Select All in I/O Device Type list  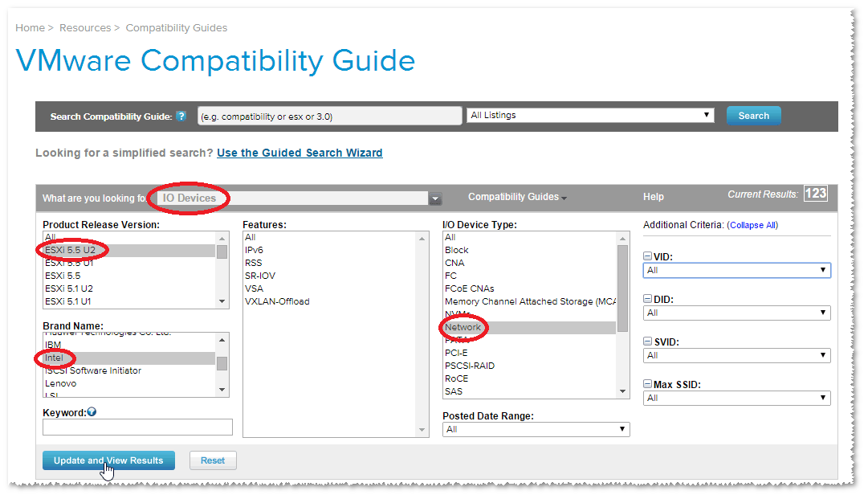coord(530,237)
